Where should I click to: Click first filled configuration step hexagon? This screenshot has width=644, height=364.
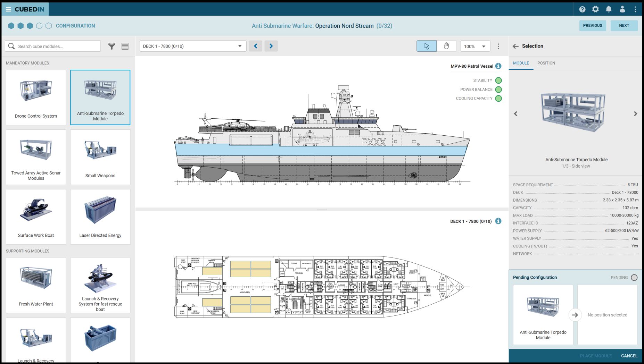pos(11,26)
